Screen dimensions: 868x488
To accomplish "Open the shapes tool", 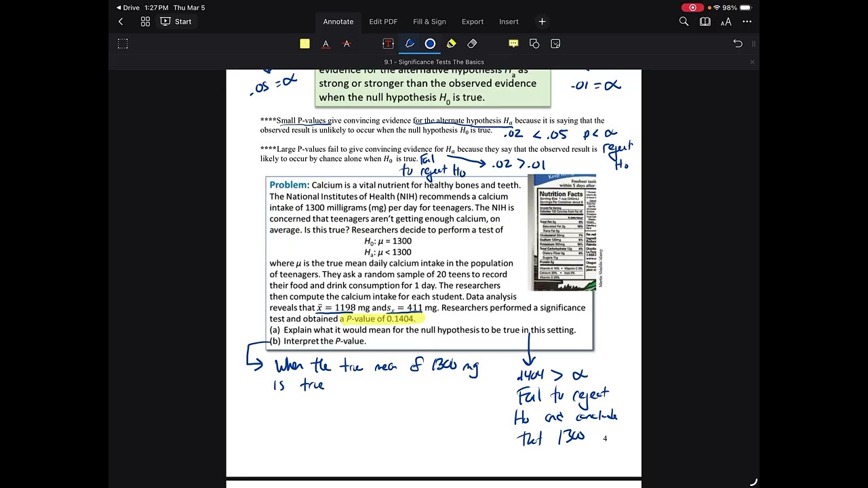I will tap(534, 43).
